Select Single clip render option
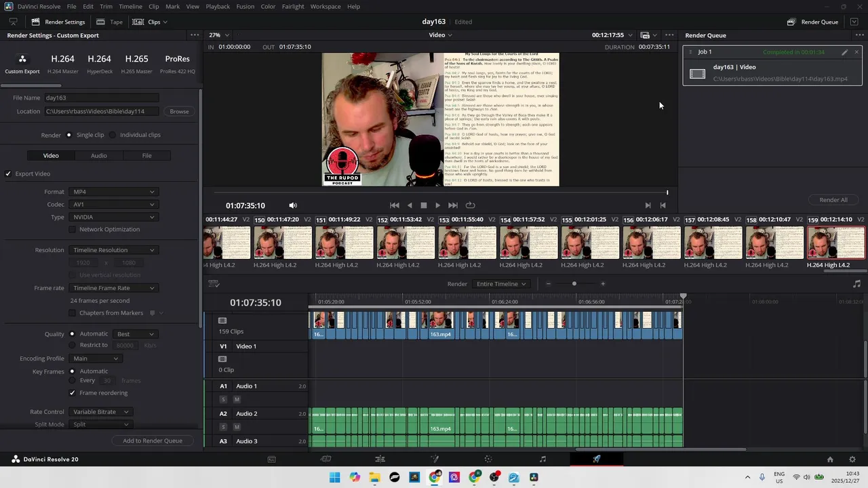 [x=69, y=135]
